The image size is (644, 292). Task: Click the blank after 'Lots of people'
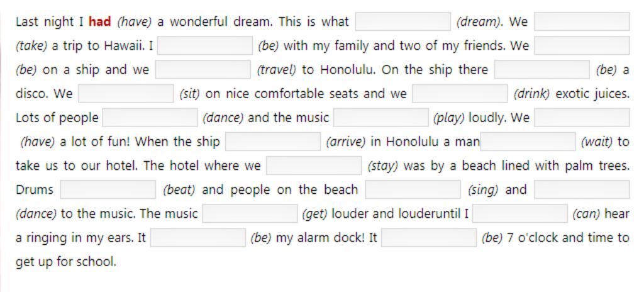pyautogui.click(x=150, y=118)
